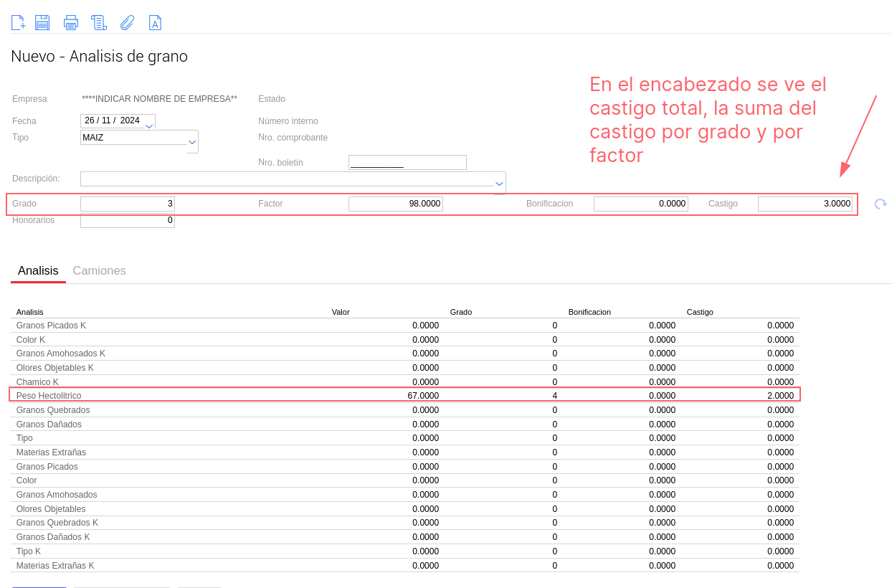The height and width of the screenshot is (588, 892).
Task: Click the Grado field in the header
Action: (128, 204)
